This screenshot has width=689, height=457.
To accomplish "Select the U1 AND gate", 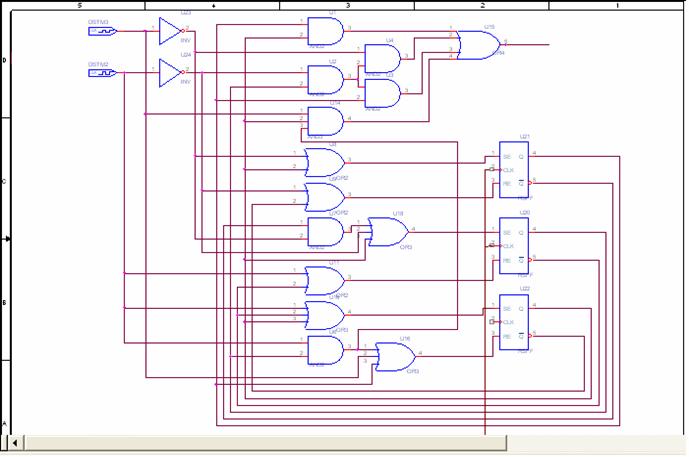I will pos(325,31).
